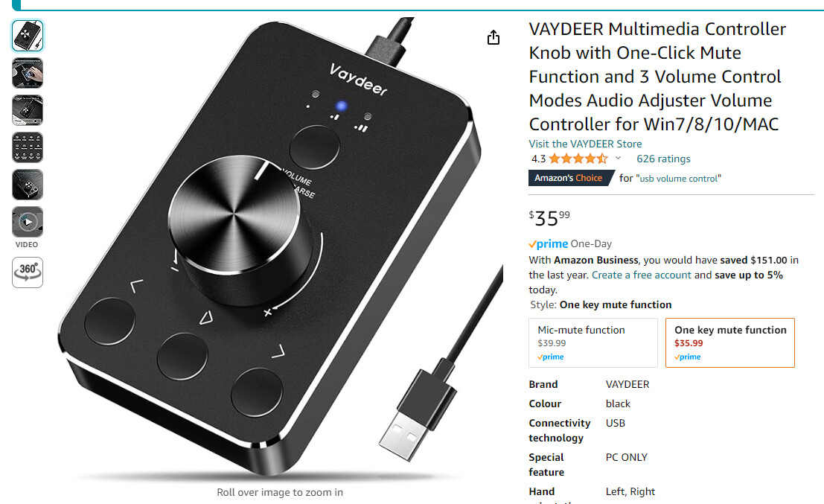The height and width of the screenshot is (504, 824).
Task: Select the fourth thumbnail showing icons grid
Action: click(28, 147)
